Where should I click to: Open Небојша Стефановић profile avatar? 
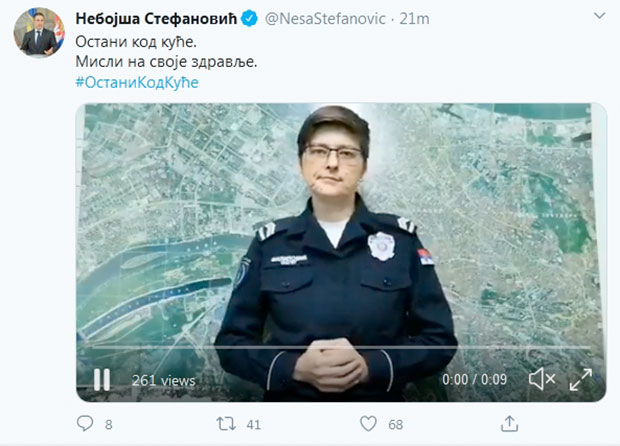click(x=39, y=32)
